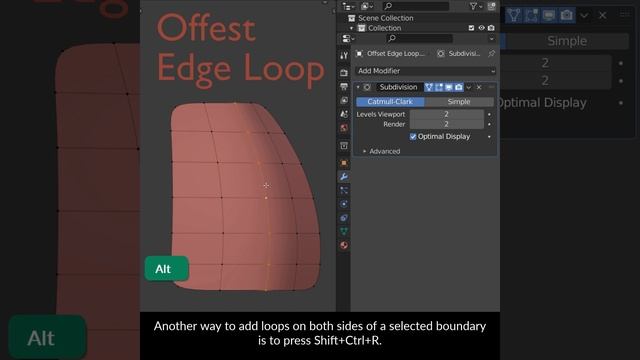
Task: Open the Render properties tab
Action: (344, 73)
